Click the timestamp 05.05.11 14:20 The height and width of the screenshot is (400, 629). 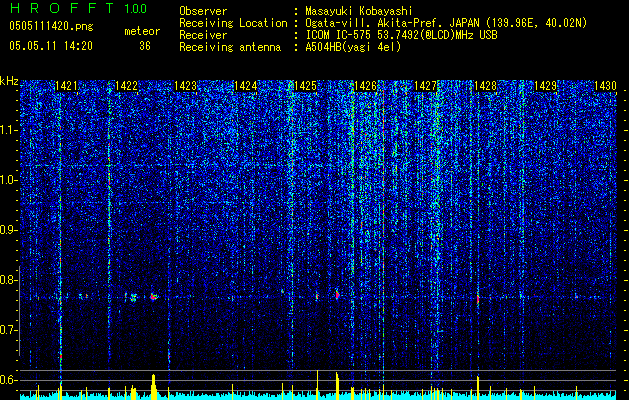pyautogui.click(x=51, y=46)
